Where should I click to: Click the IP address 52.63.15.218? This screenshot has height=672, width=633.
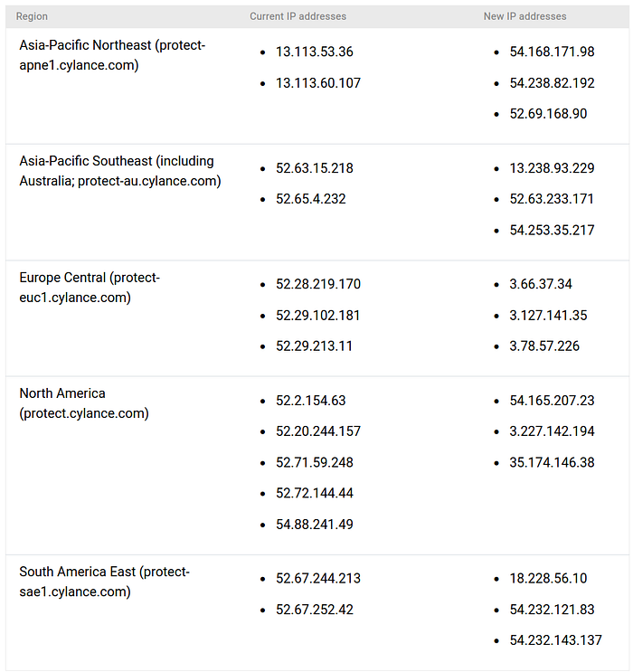click(x=315, y=168)
